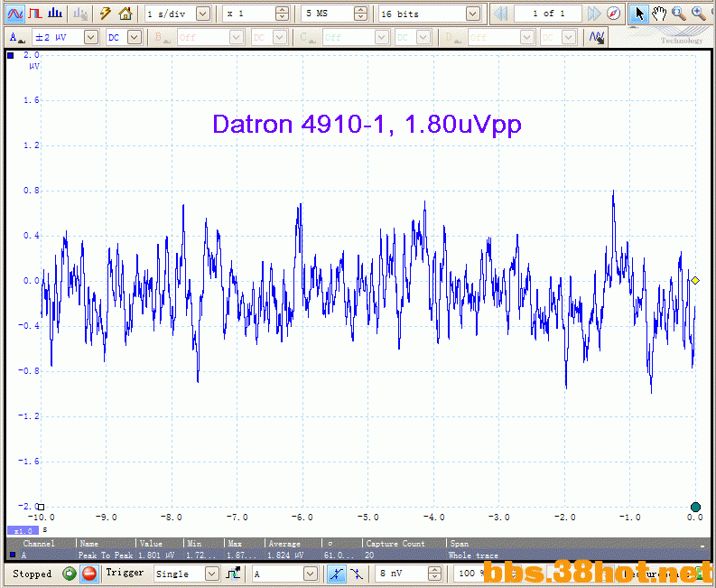The width and height of the screenshot is (716, 588).
Task: Click the Average column header
Action: click(x=284, y=543)
